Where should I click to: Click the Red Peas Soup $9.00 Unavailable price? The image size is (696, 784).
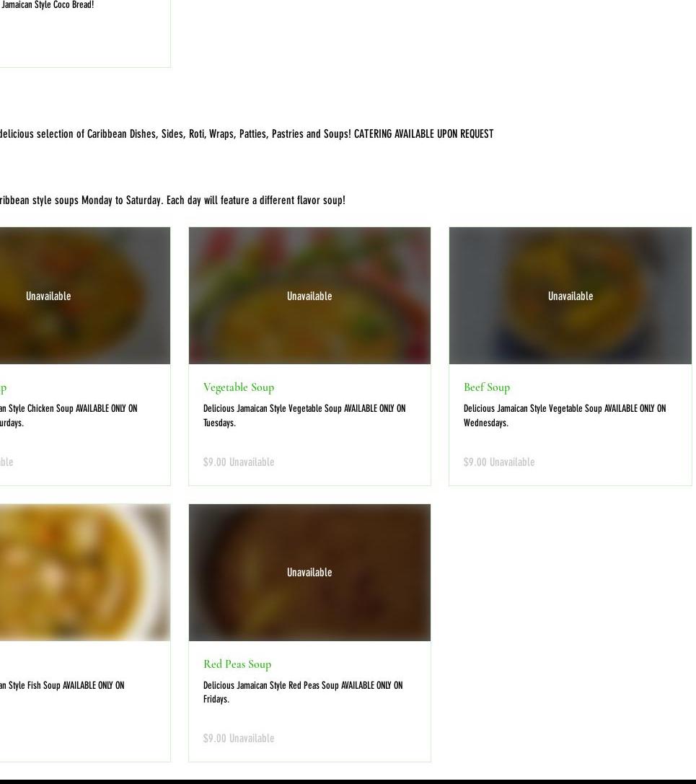[239, 739]
